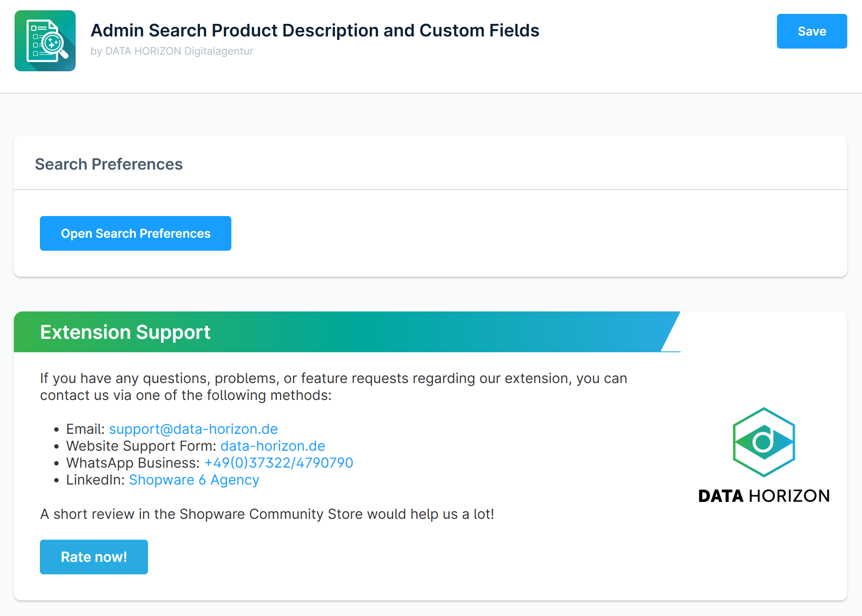Follow the data-horizon.de website support link
The image size is (862, 616).
[273, 446]
